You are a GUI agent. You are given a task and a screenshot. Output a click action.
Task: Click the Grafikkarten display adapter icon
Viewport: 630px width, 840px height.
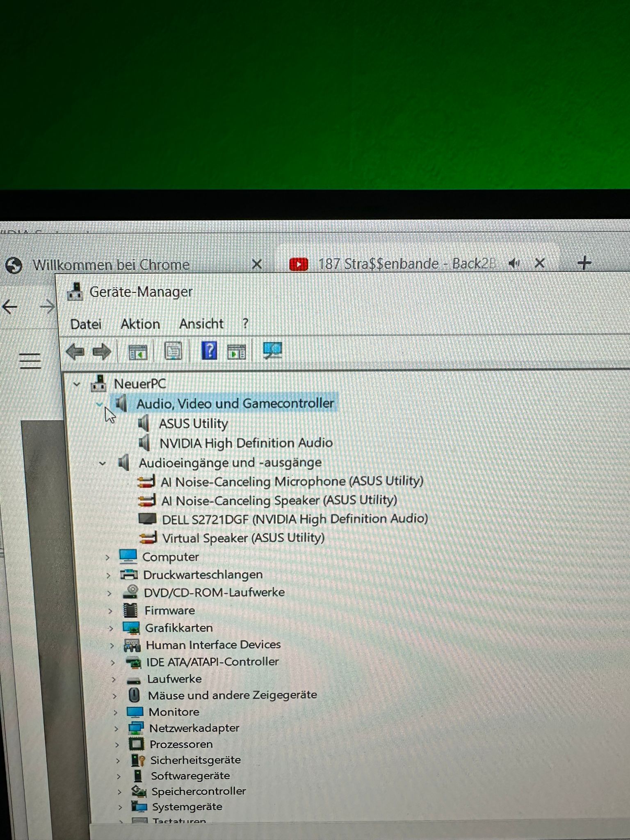(x=131, y=628)
